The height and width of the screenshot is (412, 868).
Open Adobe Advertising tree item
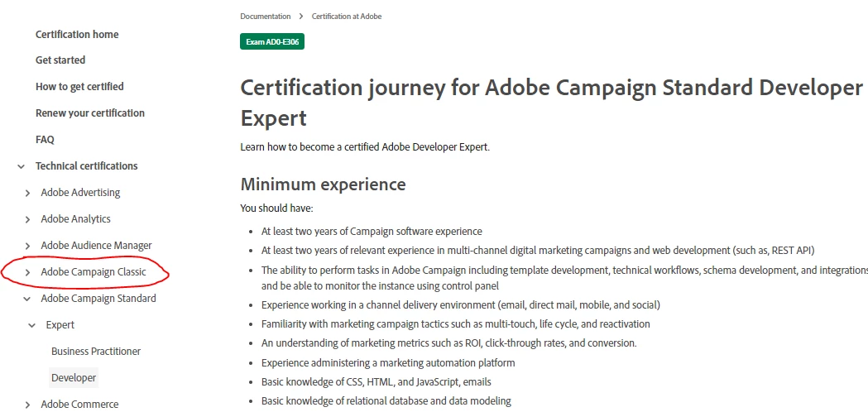pos(80,193)
